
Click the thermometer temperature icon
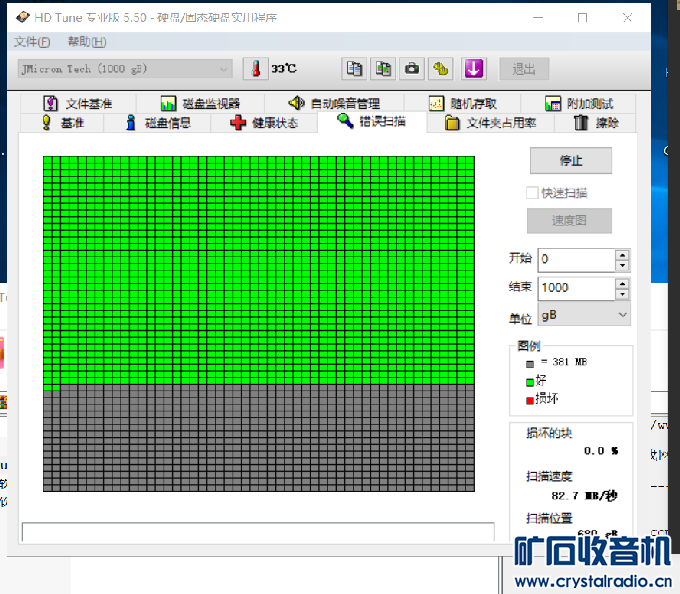click(x=255, y=69)
